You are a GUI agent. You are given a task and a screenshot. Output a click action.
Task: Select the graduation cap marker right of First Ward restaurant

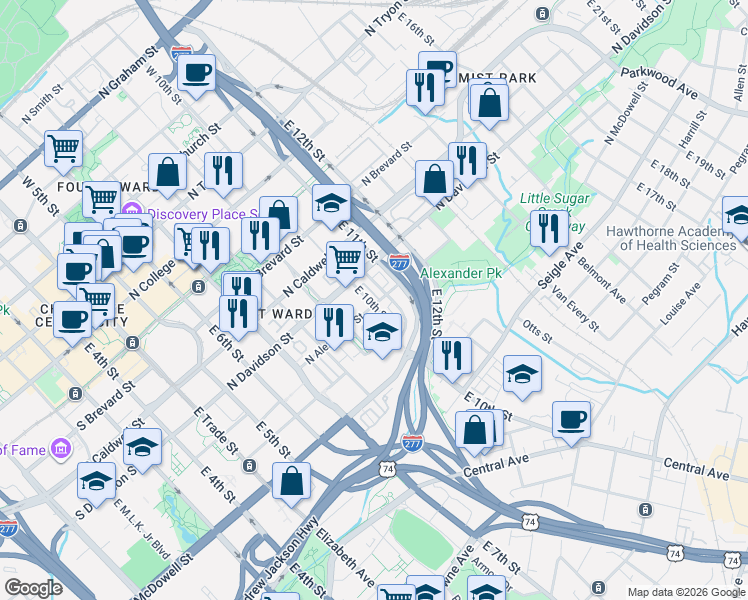pyautogui.click(x=382, y=333)
